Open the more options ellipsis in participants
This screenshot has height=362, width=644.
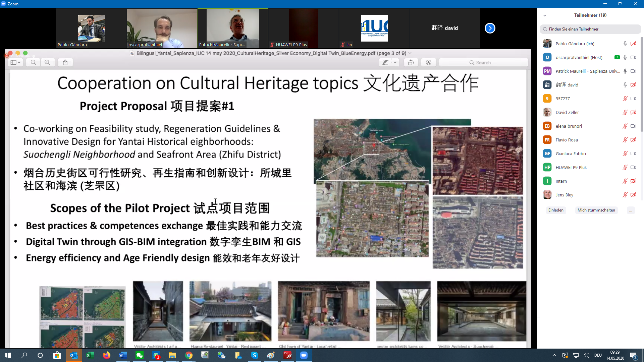point(631,210)
